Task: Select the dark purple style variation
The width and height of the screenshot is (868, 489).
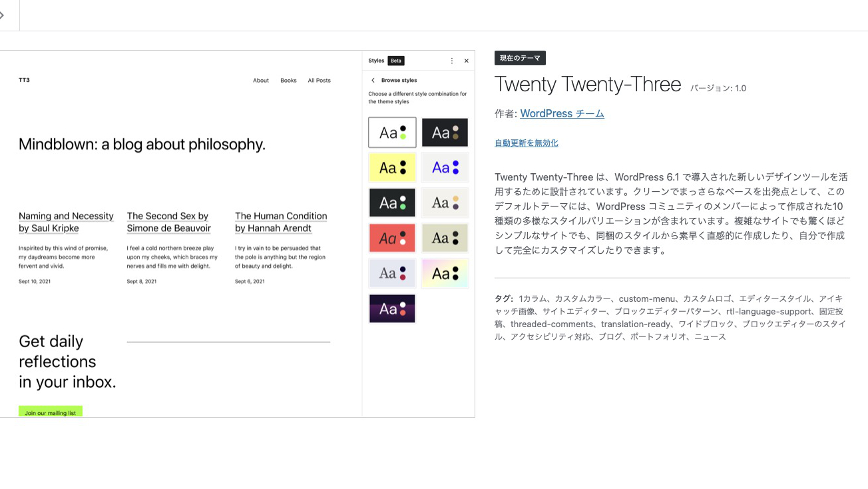Action: [x=392, y=308]
